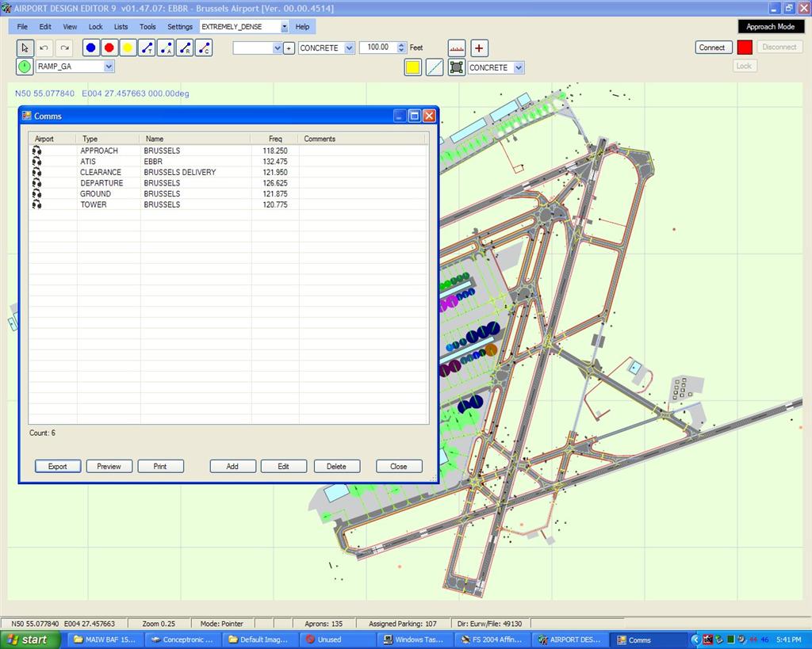
Task: Click the Export button in Comms
Action: 57,466
